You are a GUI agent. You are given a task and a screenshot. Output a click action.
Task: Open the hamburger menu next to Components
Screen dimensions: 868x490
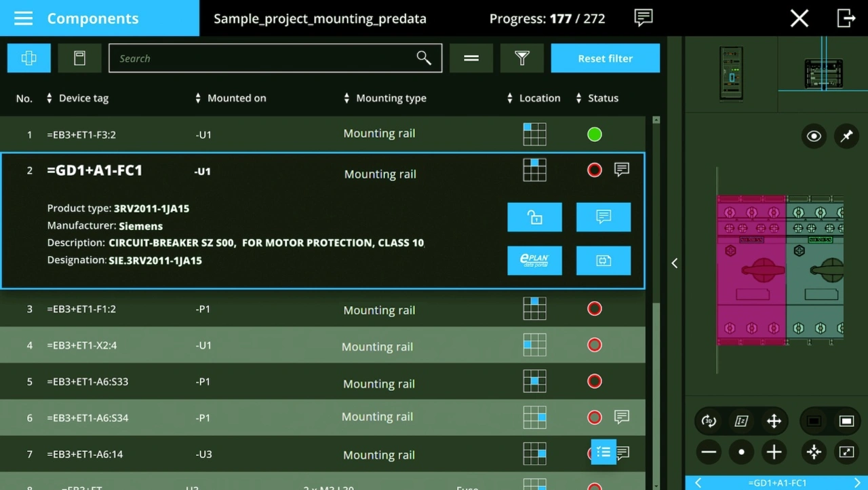[x=23, y=18]
